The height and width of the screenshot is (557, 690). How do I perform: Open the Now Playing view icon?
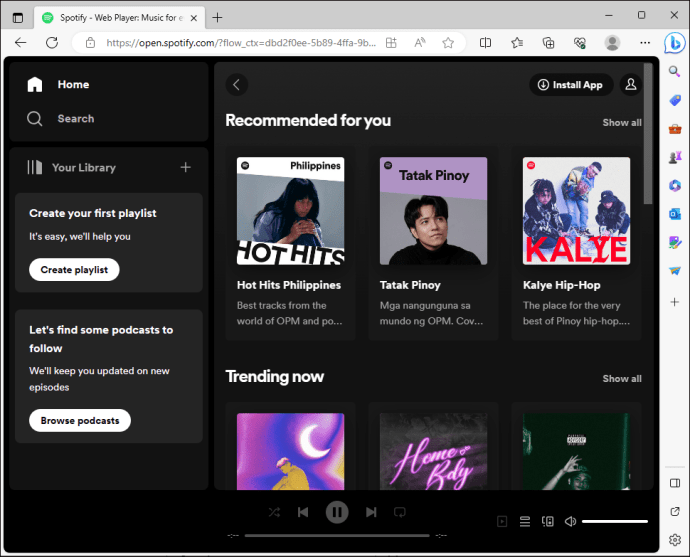point(502,522)
